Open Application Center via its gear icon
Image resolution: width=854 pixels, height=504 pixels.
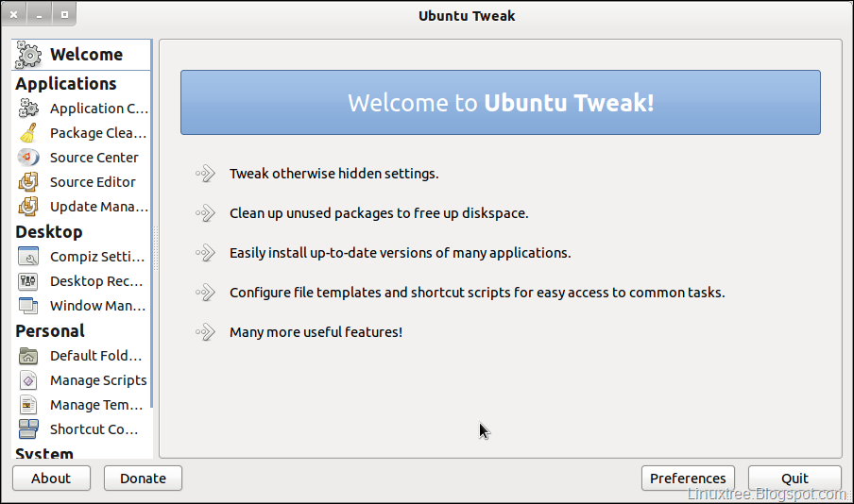(x=28, y=109)
